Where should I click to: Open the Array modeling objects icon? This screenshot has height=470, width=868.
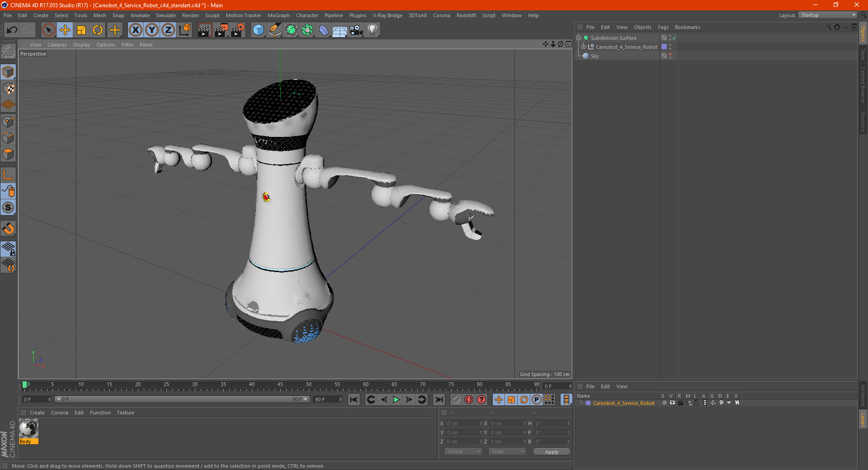[307, 30]
